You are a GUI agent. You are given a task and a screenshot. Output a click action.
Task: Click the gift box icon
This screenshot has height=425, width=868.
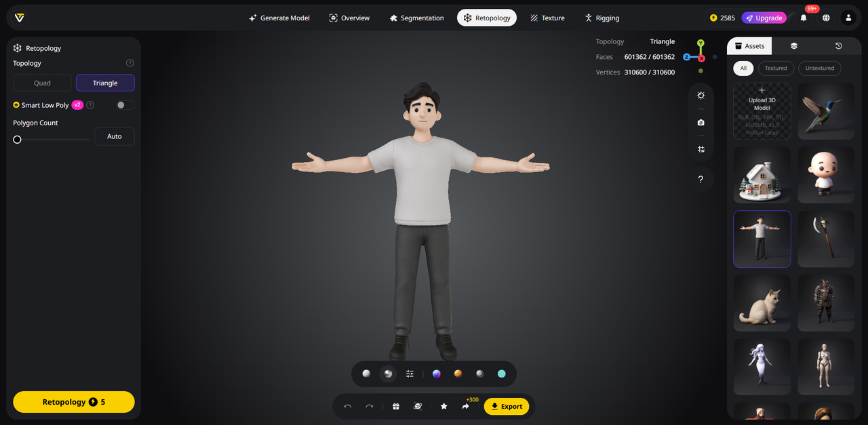click(x=396, y=406)
